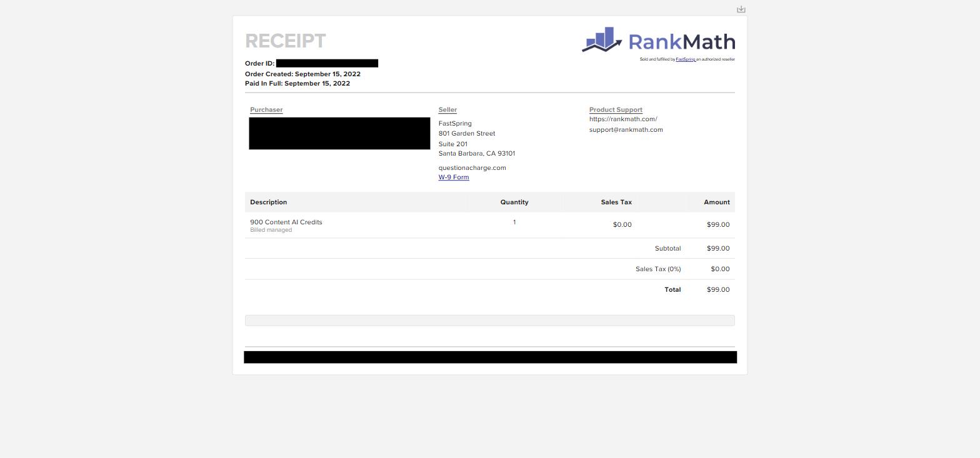Click the Purchaser heading
980x458 pixels.
pos(266,110)
